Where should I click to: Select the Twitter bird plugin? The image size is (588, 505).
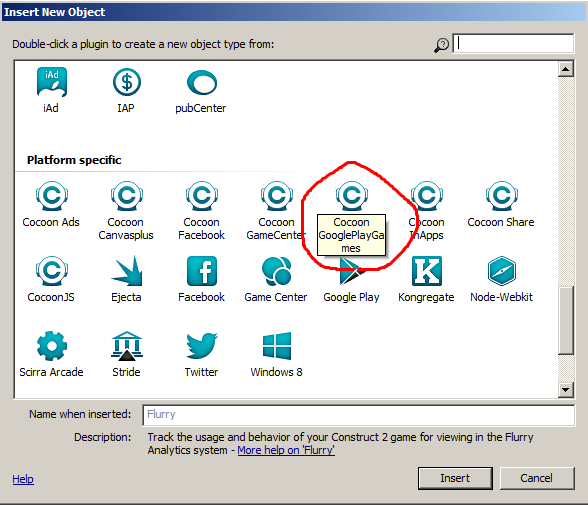(202, 346)
